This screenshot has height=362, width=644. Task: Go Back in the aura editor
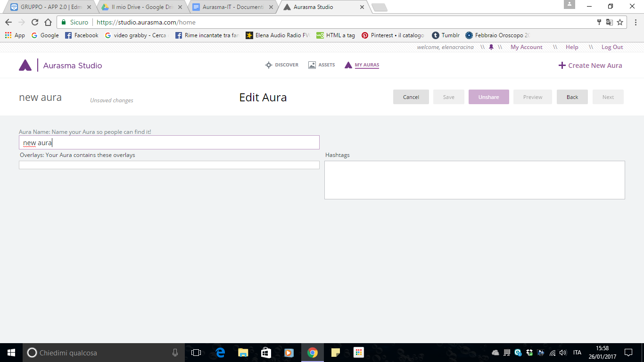click(x=572, y=97)
